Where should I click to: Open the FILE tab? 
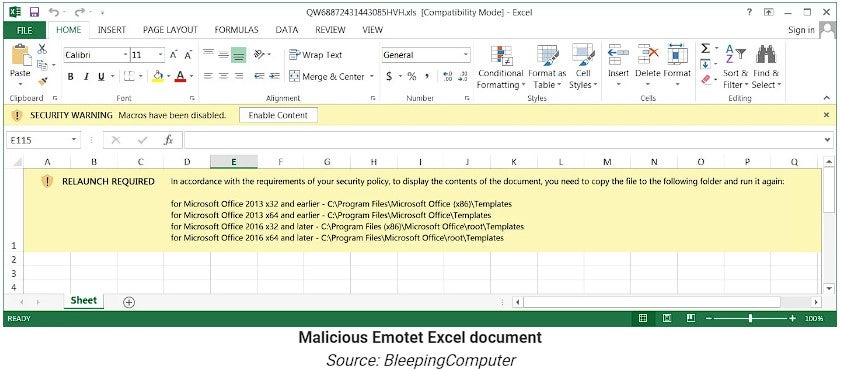tap(25, 30)
